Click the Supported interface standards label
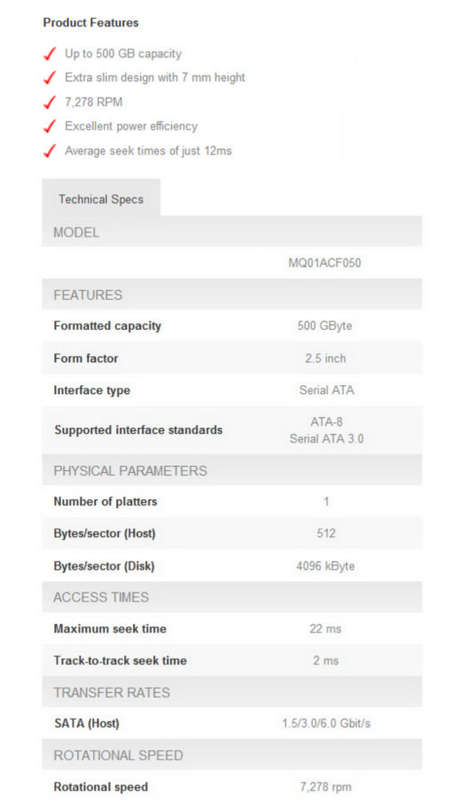The image size is (453, 800). point(138,430)
